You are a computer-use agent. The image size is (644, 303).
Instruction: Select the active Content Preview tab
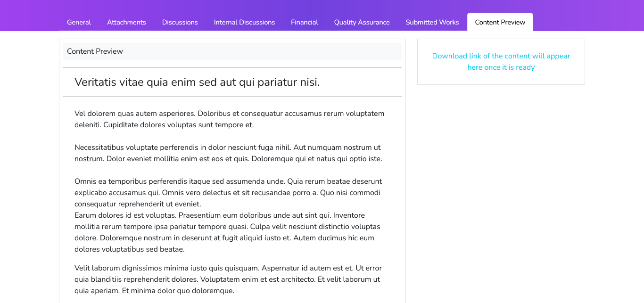[x=500, y=22]
